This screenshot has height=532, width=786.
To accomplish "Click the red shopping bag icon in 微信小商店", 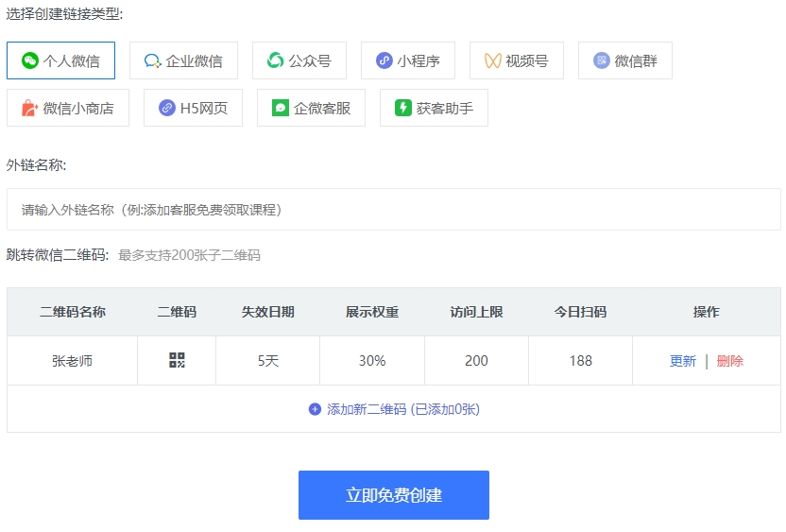I will tap(29, 108).
